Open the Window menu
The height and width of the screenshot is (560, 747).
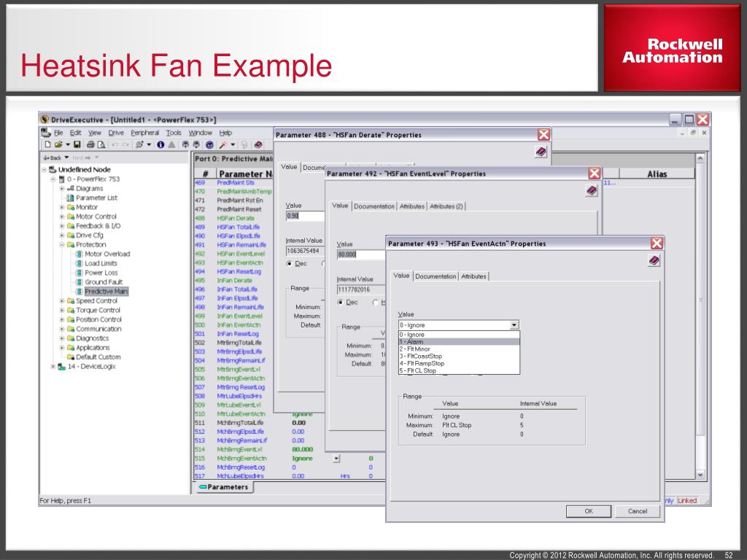(x=200, y=133)
